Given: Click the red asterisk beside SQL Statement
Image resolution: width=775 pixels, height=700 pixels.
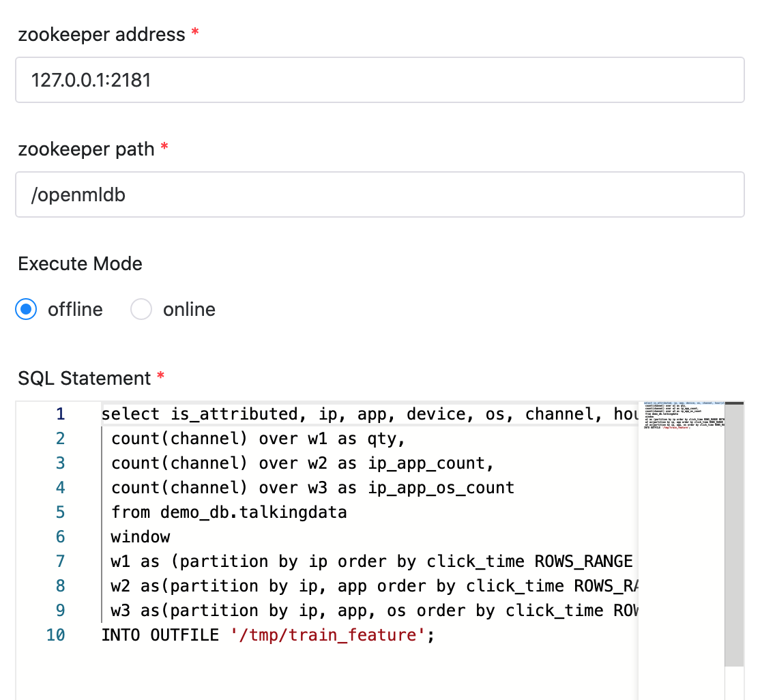Looking at the screenshot, I should [160, 378].
